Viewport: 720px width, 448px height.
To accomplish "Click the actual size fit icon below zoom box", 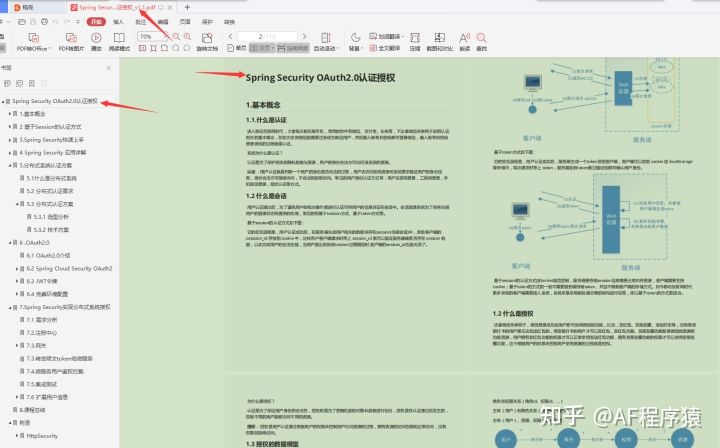I will point(142,48).
